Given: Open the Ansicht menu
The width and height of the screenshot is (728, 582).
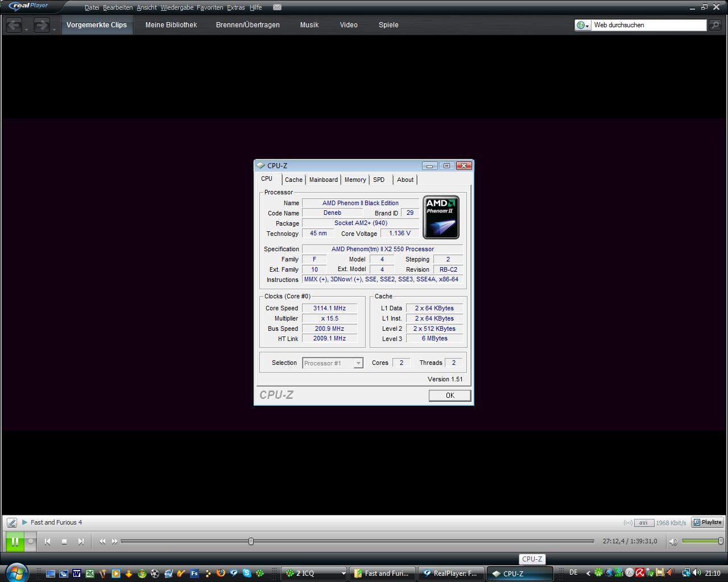Looking at the screenshot, I should pos(147,7).
